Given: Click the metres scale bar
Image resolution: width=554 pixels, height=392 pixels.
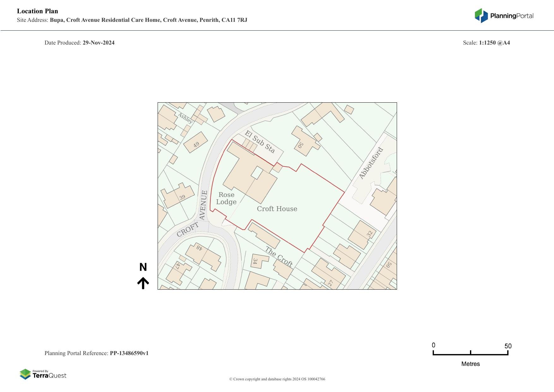Looking at the screenshot, I should [470, 353].
